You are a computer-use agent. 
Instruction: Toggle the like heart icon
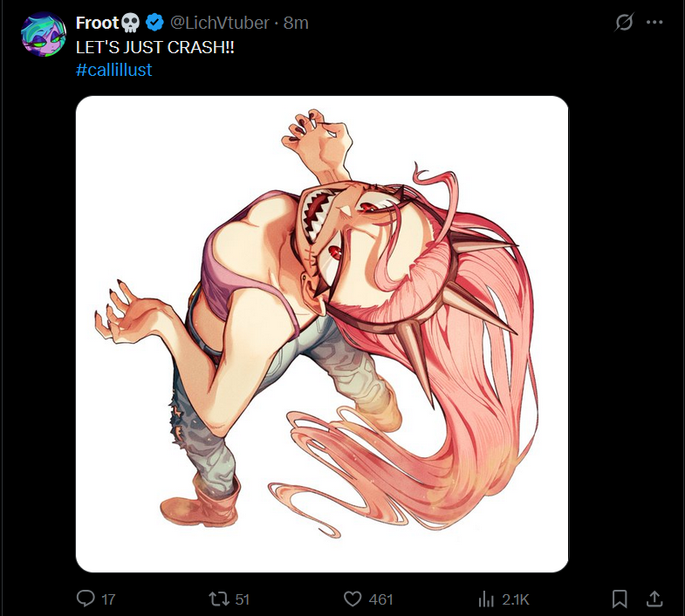pyautogui.click(x=353, y=599)
